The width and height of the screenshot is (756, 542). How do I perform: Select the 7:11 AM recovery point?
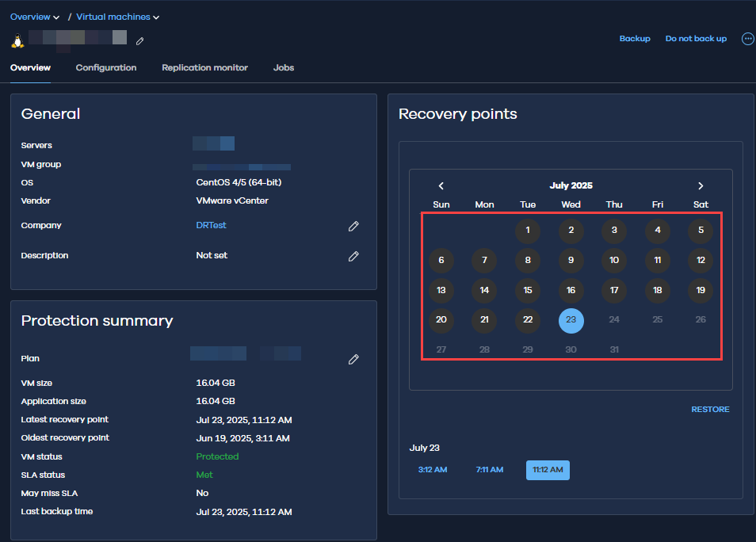[490, 470]
